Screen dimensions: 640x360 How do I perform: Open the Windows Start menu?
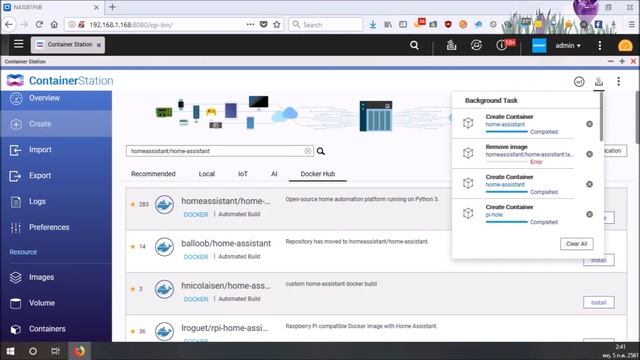pyautogui.click(x=10, y=351)
